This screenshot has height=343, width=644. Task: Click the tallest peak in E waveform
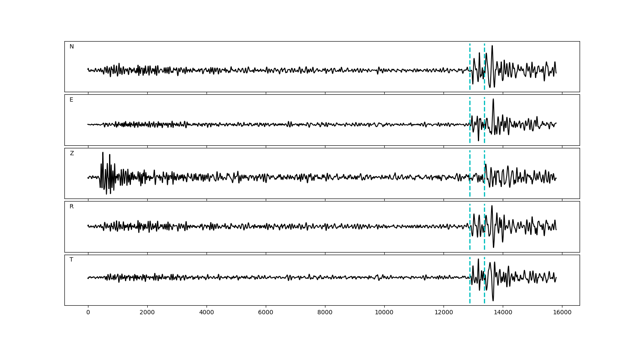coord(493,100)
